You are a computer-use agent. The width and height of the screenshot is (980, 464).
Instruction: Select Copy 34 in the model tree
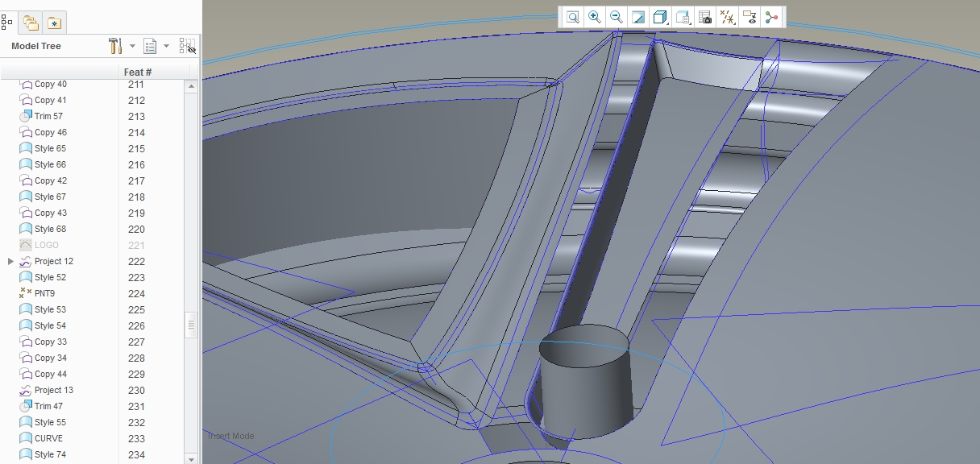[50, 358]
